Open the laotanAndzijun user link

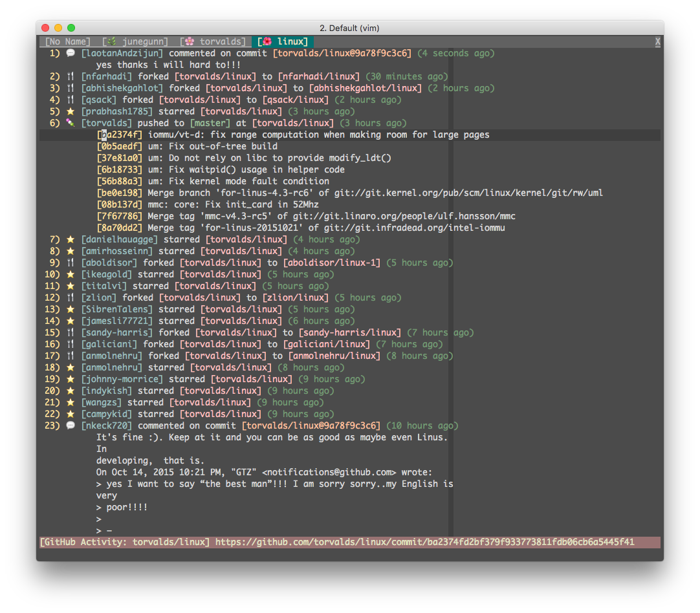[122, 53]
